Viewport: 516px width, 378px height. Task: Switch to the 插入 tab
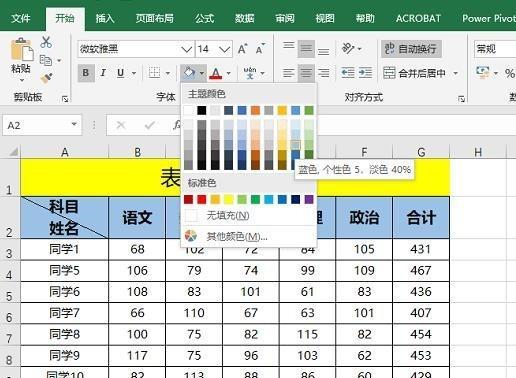pos(105,18)
